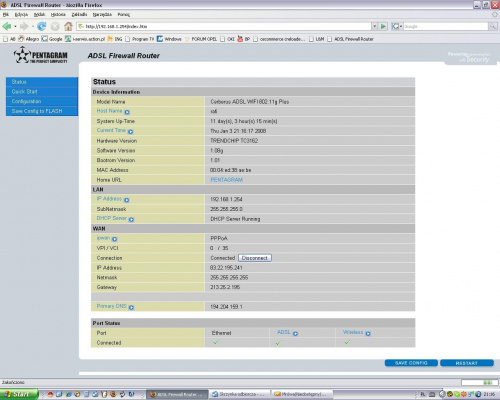Viewport: 500px width, 400px height.
Task: Click the arrow icon next to Wireless port
Action: pyautogui.click(x=368, y=333)
